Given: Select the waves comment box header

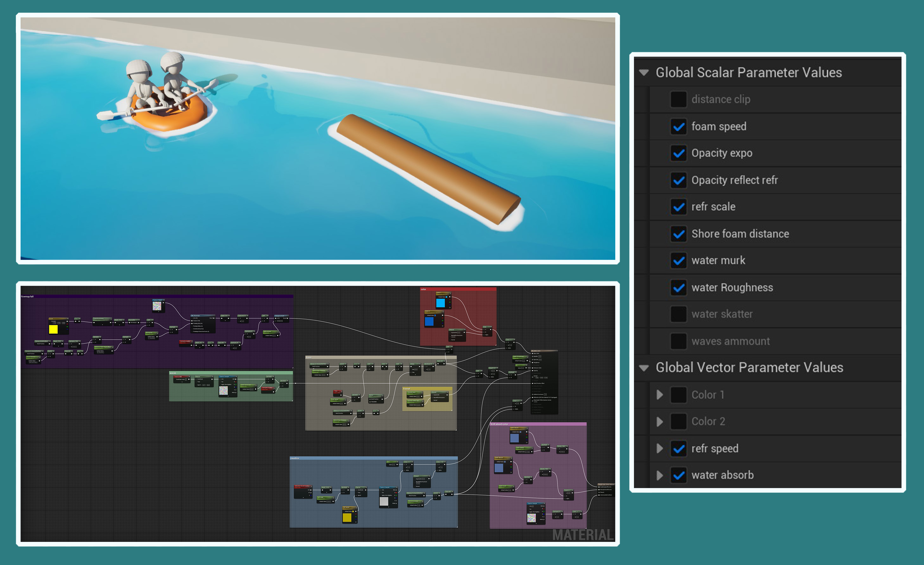Looking at the screenshot, I should click(173, 373).
